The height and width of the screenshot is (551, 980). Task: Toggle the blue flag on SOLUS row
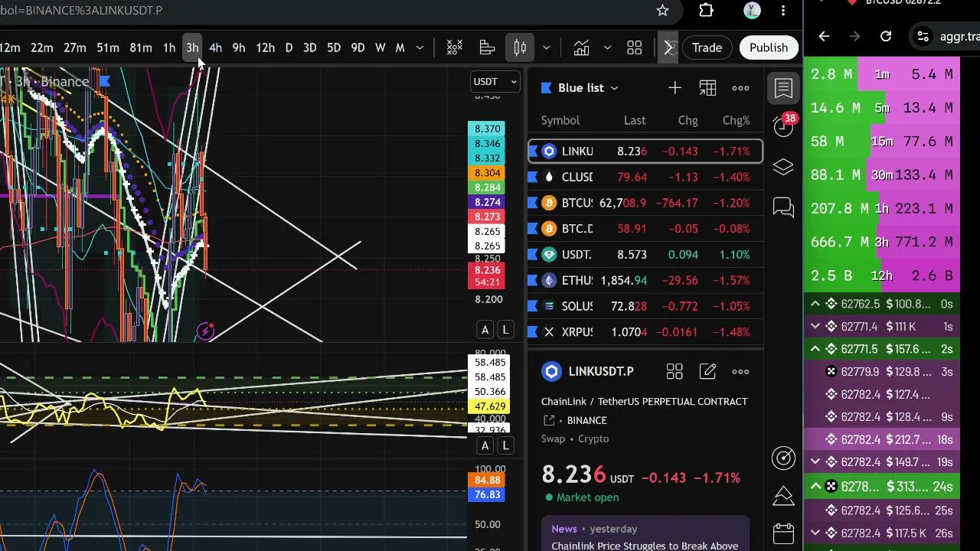point(534,306)
